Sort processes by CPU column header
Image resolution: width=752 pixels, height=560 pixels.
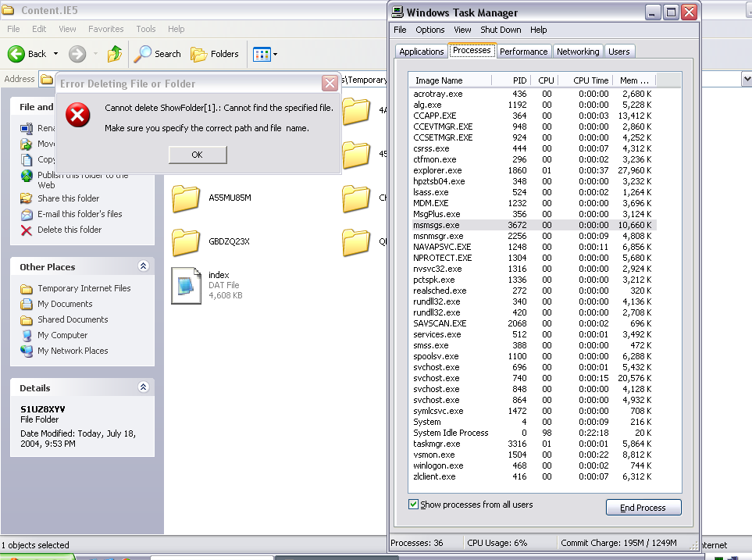(x=546, y=80)
